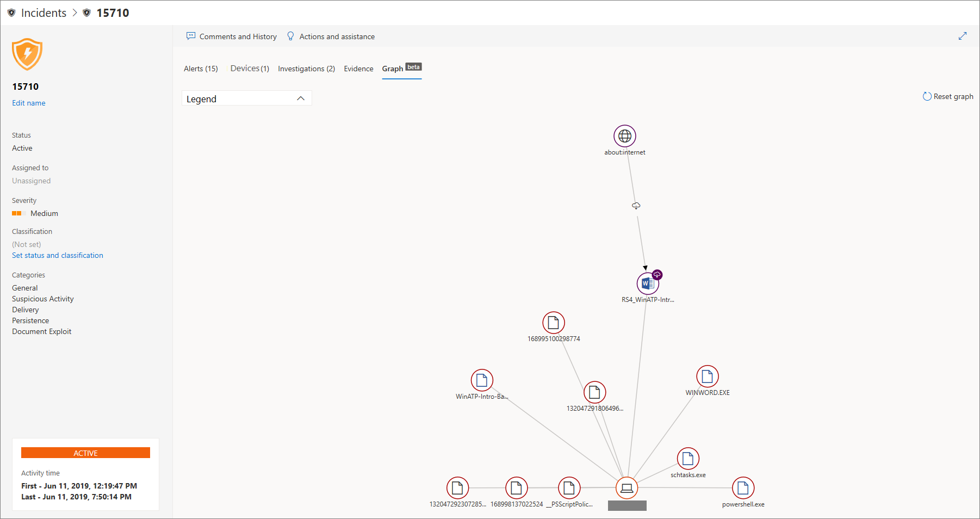
Task: Select the 168995100298774 file node
Action: pos(554,323)
